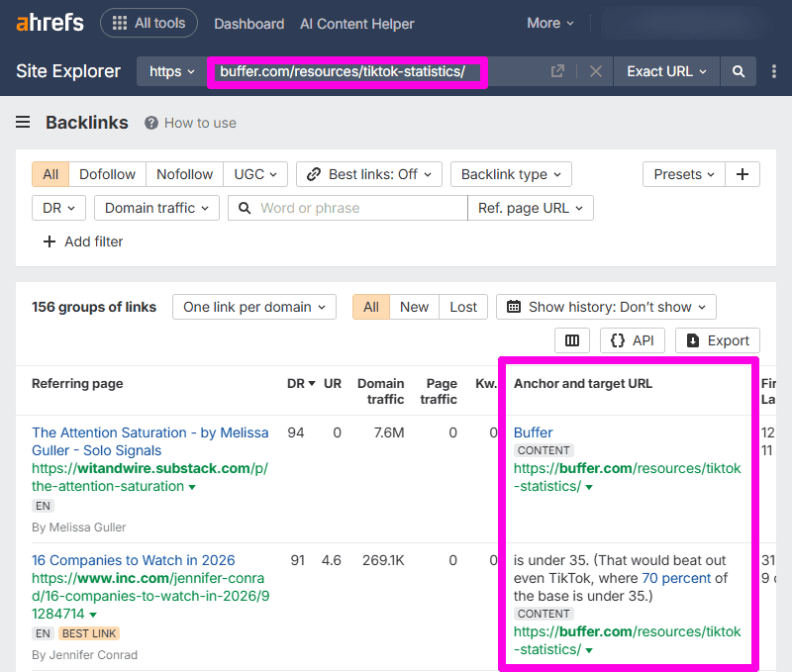Open the www.inc.com referring URL link
The height and width of the screenshot is (672, 792).
[x=150, y=596]
